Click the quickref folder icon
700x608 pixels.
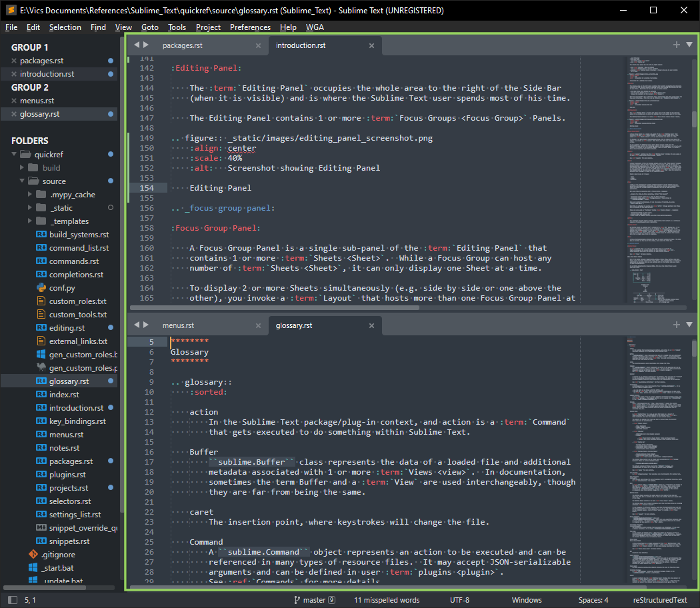(26, 155)
